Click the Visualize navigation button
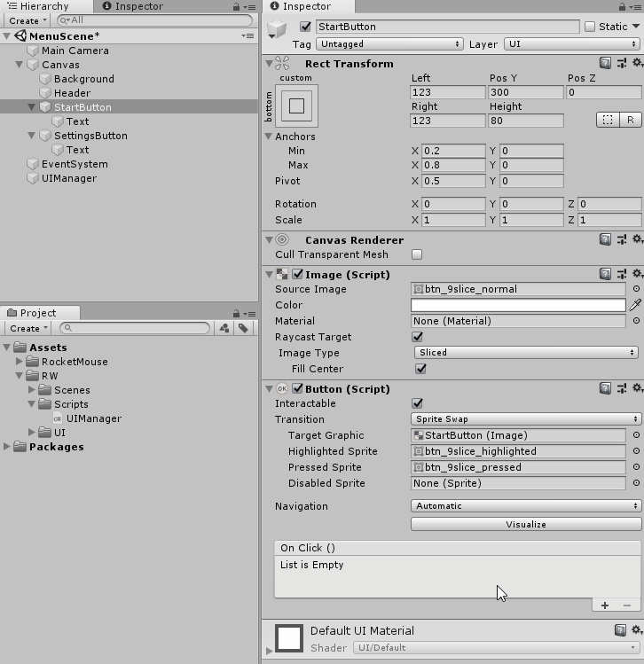 [x=525, y=524]
